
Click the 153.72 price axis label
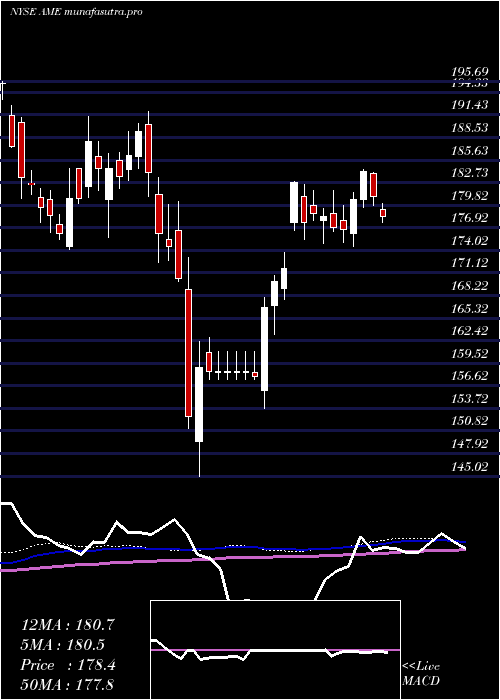coord(469,399)
